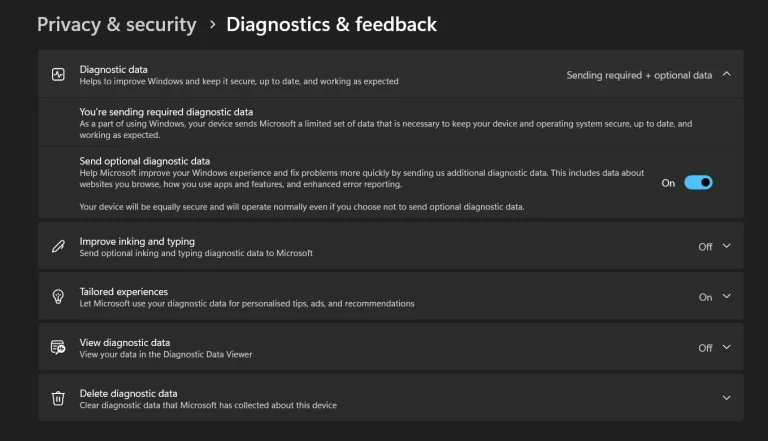Expand the View diagnostic data chevron
This screenshot has height=441, width=768.
(x=726, y=347)
